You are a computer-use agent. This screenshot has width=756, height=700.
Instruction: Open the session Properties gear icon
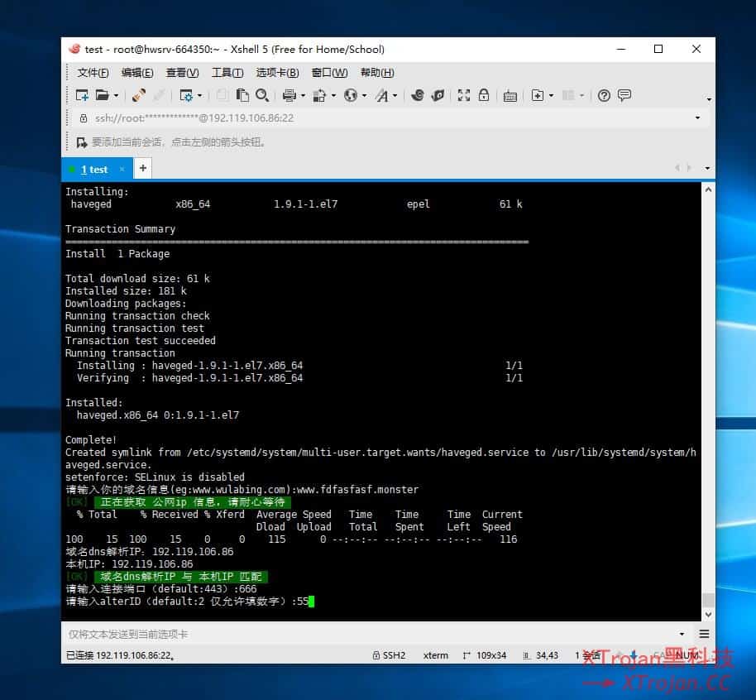pyautogui.click(x=185, y=95)
